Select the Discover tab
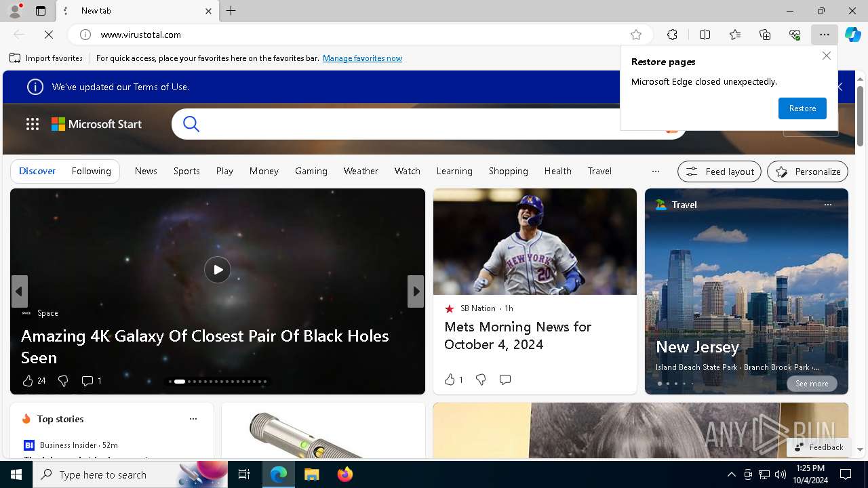The width and height of the screenshot is (868, 488). (37, 171)
